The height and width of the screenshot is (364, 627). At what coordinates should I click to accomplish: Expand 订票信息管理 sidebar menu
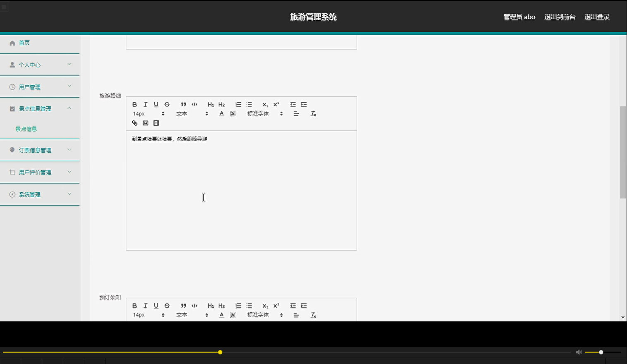(x=40, y=150)
